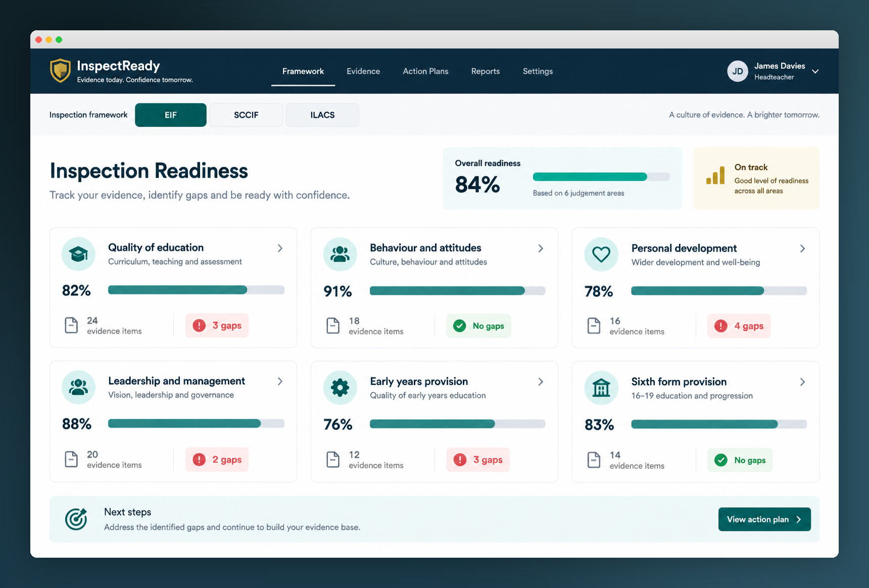Click the Quality of education graduation cap icon
This screenshot has width=869, height=588.
[x=78, y=254]
